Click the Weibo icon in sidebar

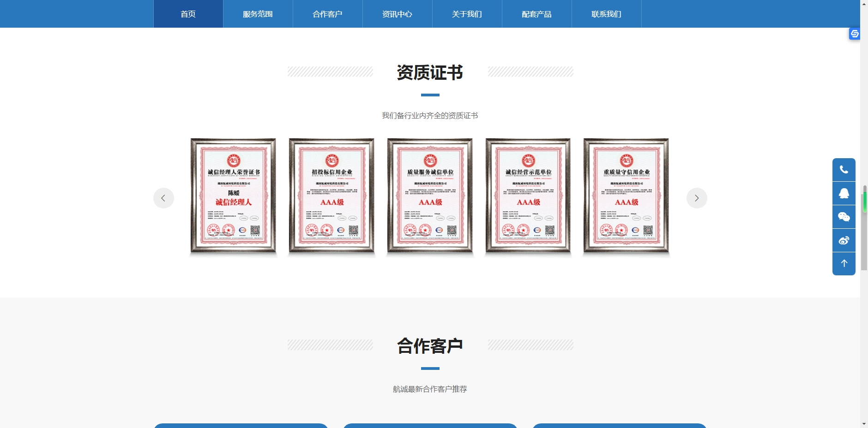[844, 240]
